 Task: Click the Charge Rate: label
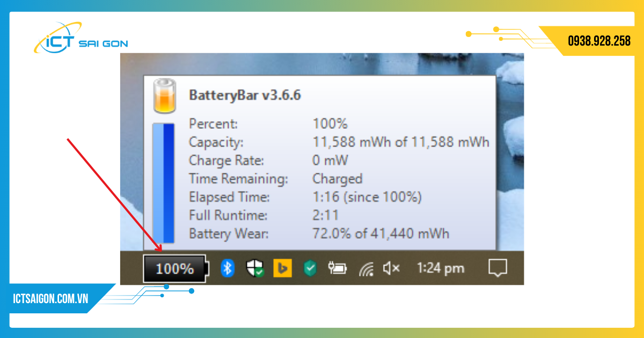[226, 160]
